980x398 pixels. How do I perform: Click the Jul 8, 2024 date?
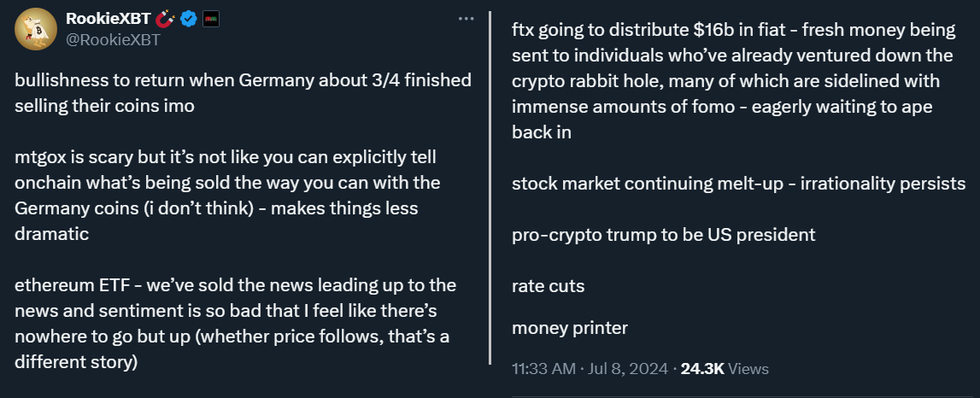pyautogui.click(x=627, y=369)
